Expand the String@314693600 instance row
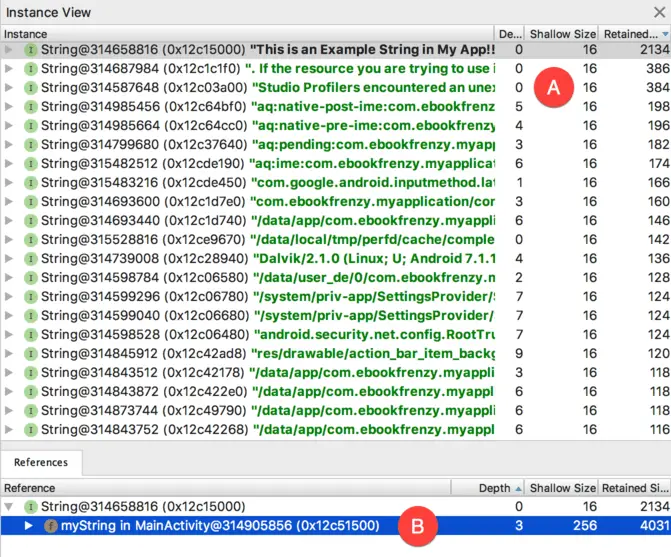This screenshot has width=671, height=557. (x=9, y=201)
